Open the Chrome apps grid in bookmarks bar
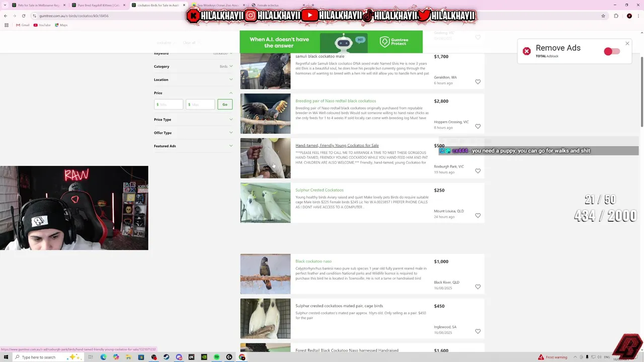Image resolution: width=644 pixels, height=362 pixels. (x=6, y=25)
